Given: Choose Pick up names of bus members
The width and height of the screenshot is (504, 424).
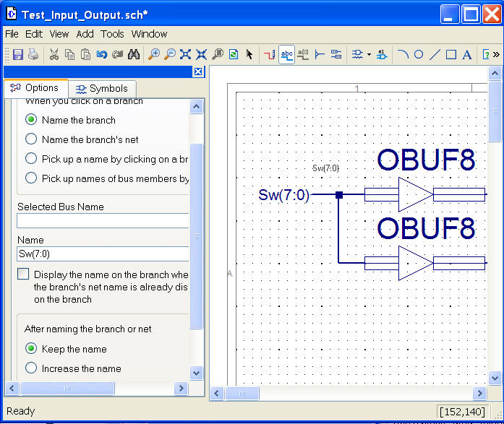Looking at the screenshot, I should click(31, 178).
